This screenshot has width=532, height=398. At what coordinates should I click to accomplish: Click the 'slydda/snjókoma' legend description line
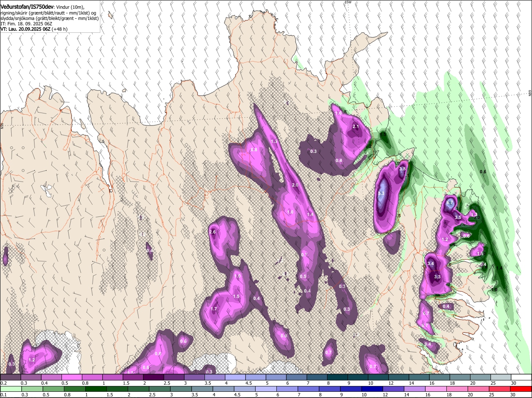click(49, 18)
